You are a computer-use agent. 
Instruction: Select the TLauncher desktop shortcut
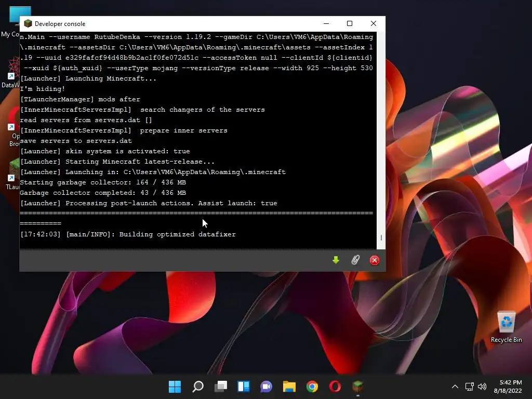pyautogui.click(x=12, y=174)
